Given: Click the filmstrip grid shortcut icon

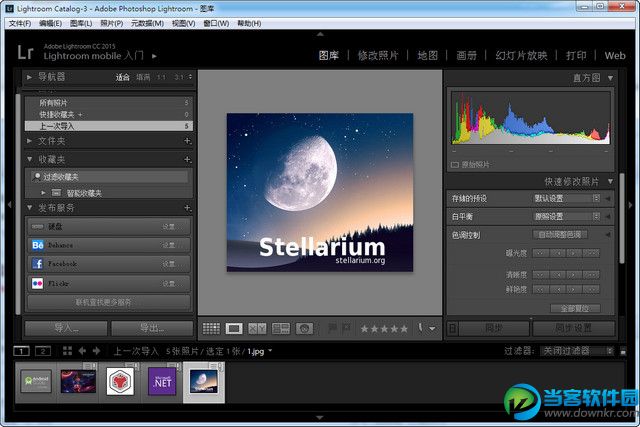Looking at the screenshot, I should 67,351.
